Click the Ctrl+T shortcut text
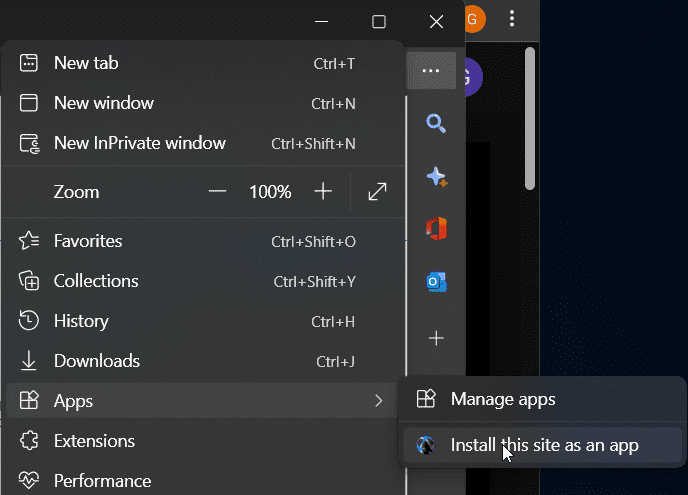688x495 pixels. [334, 64]
